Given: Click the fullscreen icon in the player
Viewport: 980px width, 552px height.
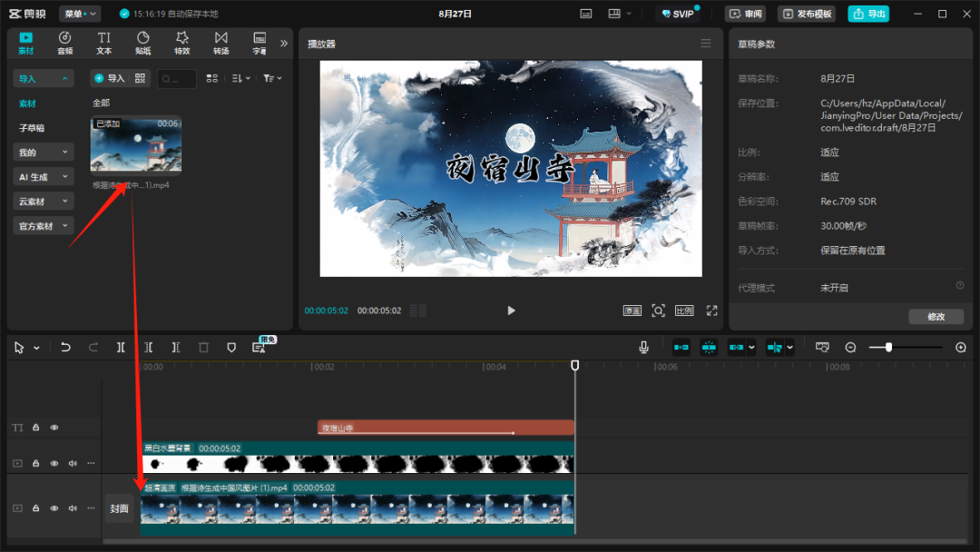Looking at the screenshot, I should pos(712,310).
